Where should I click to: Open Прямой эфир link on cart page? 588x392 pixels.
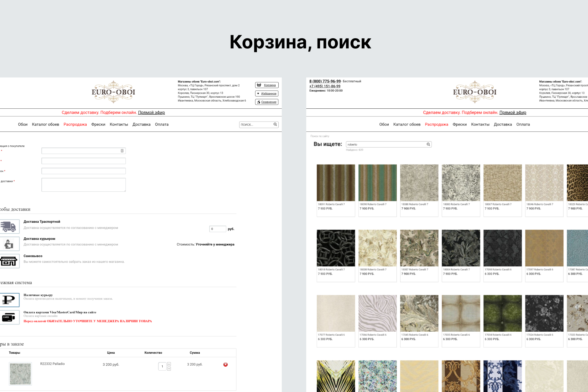[x=151, y=112]
